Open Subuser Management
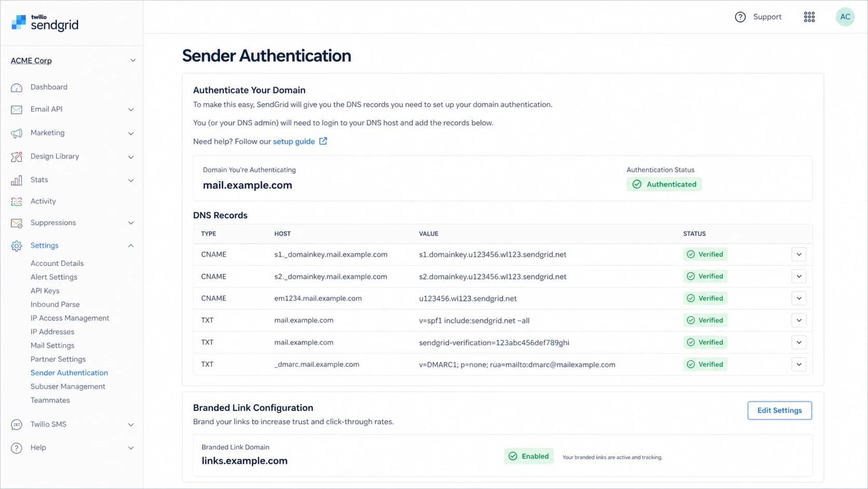 point(68,387)
